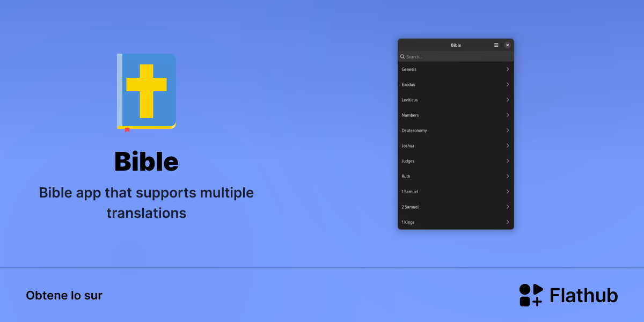
Task: Expand Exodus chevron
Action: pyautogui.click(x=508, y=84)
